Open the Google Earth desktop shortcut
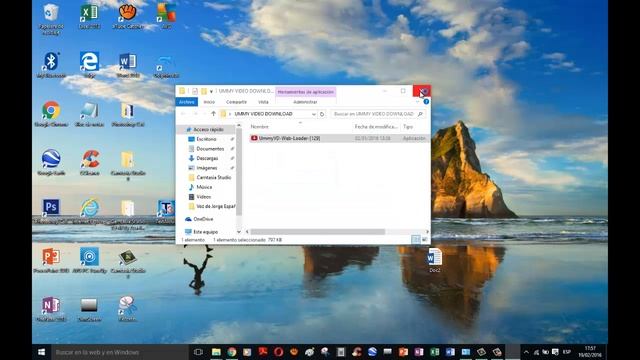 (51, 162)
